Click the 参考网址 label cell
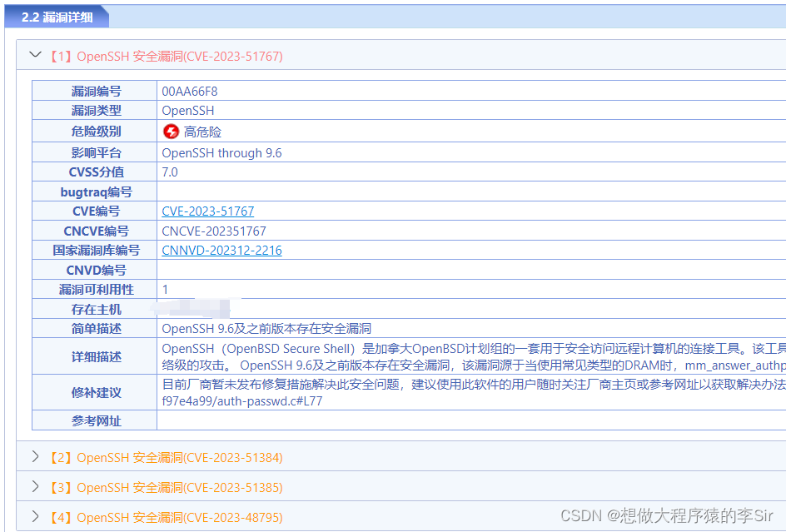 95,420
